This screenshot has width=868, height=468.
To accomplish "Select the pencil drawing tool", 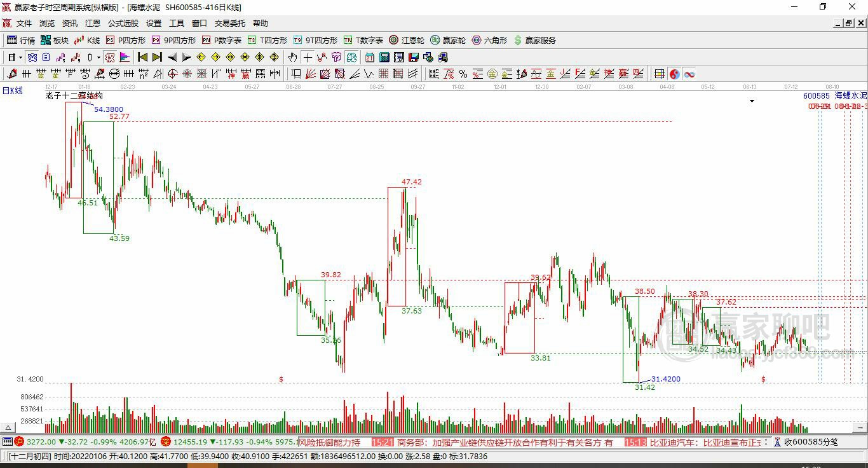I will click(x=11, y=74).
